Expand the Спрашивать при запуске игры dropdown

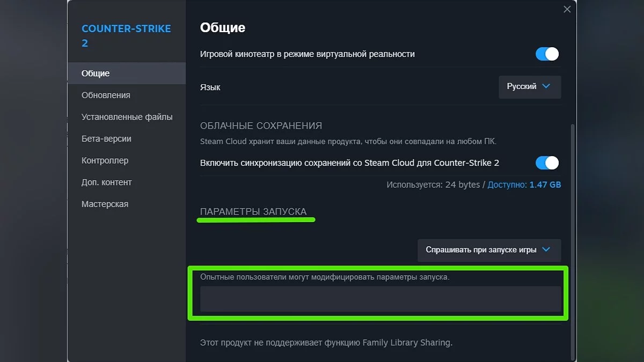pos(488,250)
